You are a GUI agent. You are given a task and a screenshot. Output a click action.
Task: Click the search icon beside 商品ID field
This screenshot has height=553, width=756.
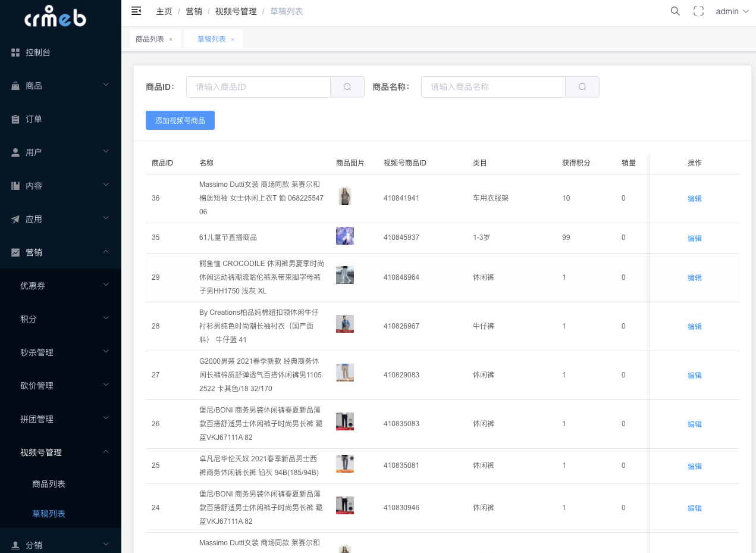tap(347, 86)
